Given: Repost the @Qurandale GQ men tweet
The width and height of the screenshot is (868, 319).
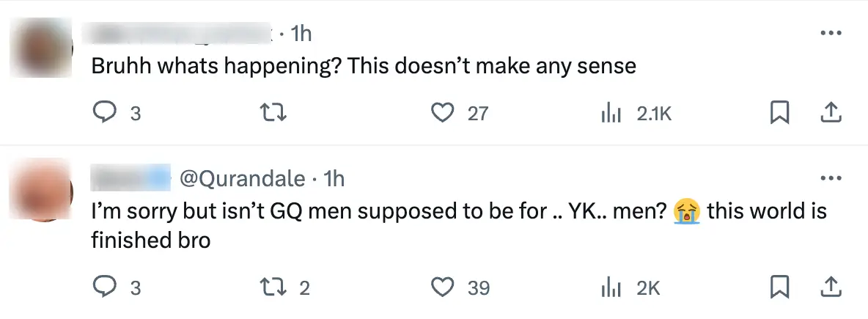Looking at the screenshot, I should pos(273,287).
